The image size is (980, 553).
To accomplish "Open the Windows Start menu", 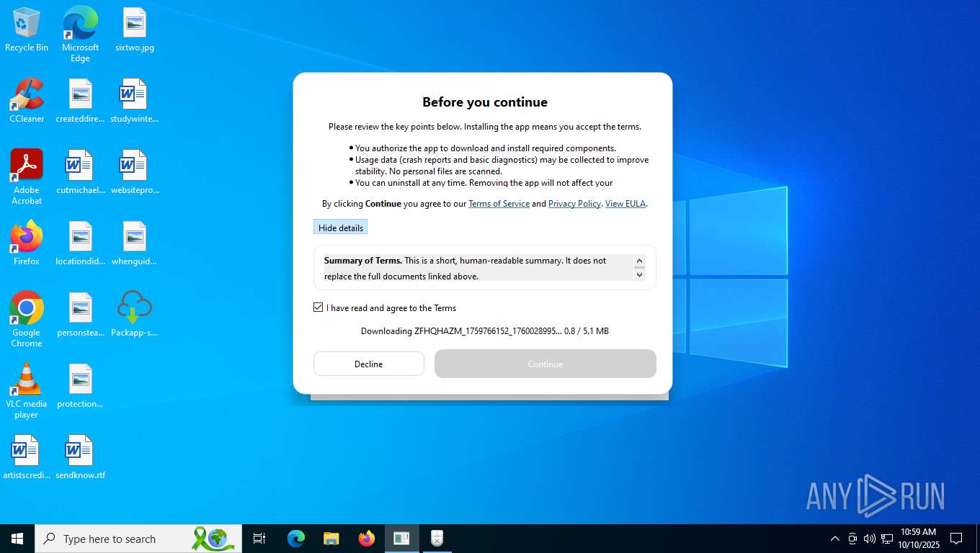I will (x=17, y=539).
